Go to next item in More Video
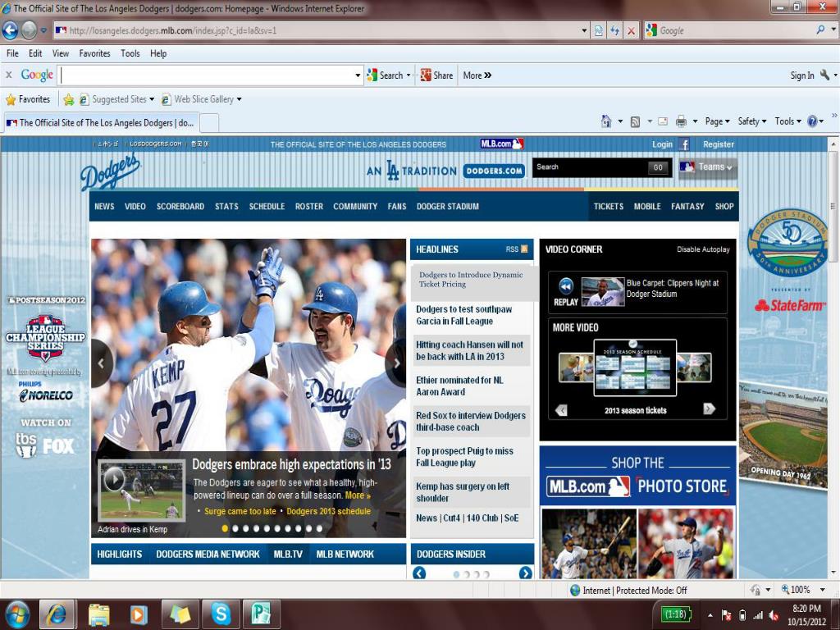Screen dimensions: 840x630 tap(709, 409)
